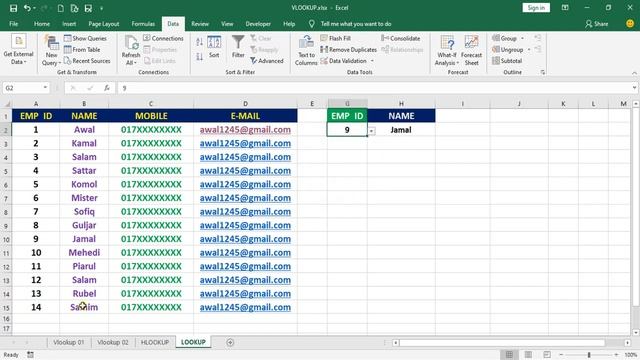The image size is (640, 360).
Task: Open Connections command
Action: click(163, 38)
